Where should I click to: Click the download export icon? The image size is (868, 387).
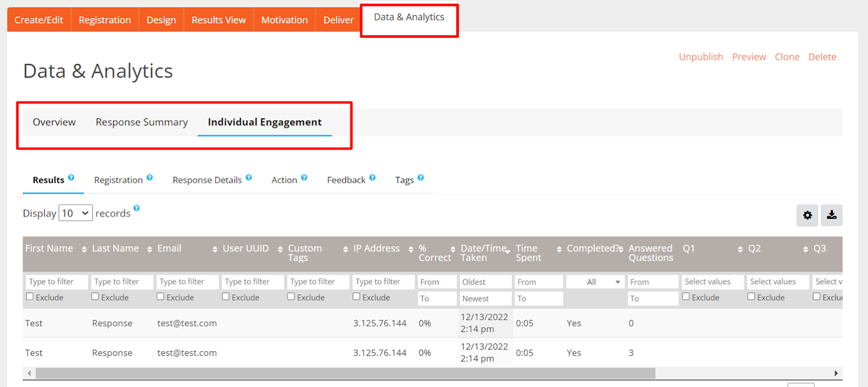[832, 215]
